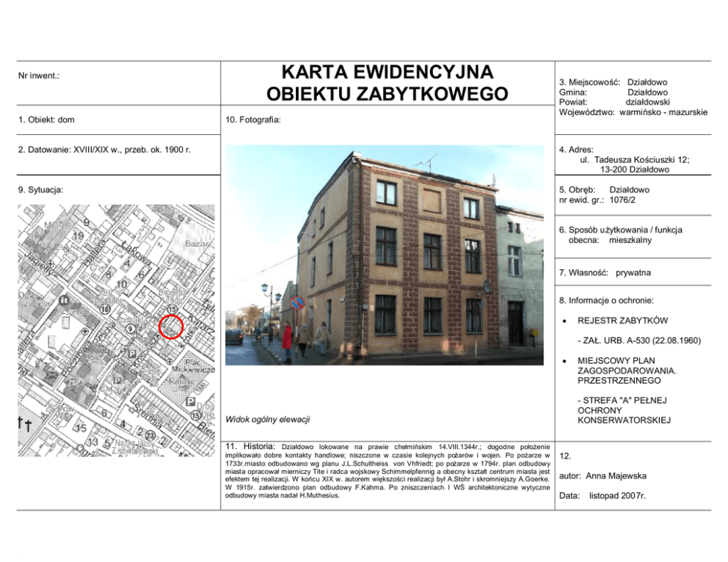Click the 11. Historia heading
The height and width of the screenshot is (562, 728).
point(251,446)
